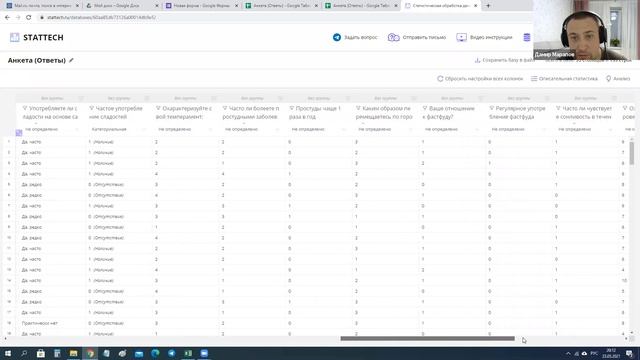
Task: Open the Категориальная type dropdown
Action: pyautogui.click(x=118, y=129)
